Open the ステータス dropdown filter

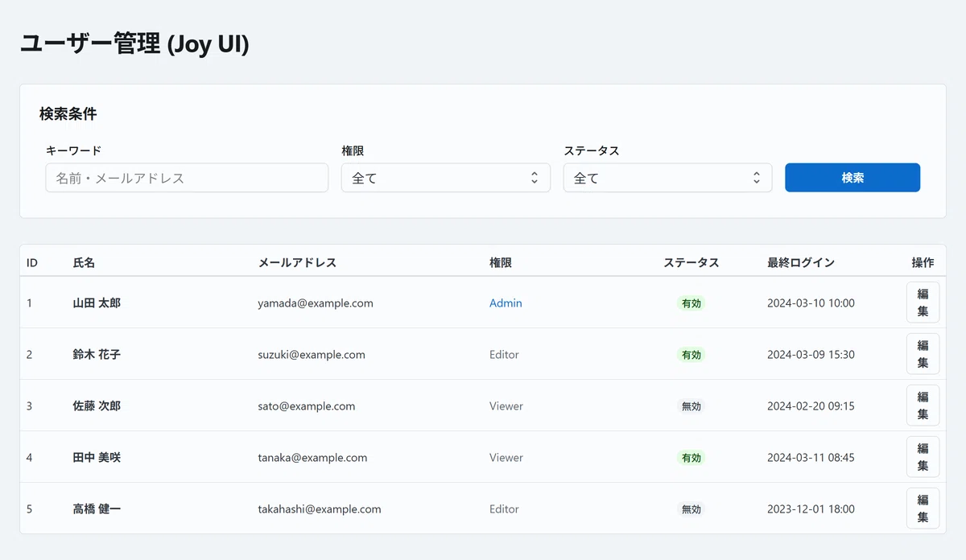[x=667, y=178]
